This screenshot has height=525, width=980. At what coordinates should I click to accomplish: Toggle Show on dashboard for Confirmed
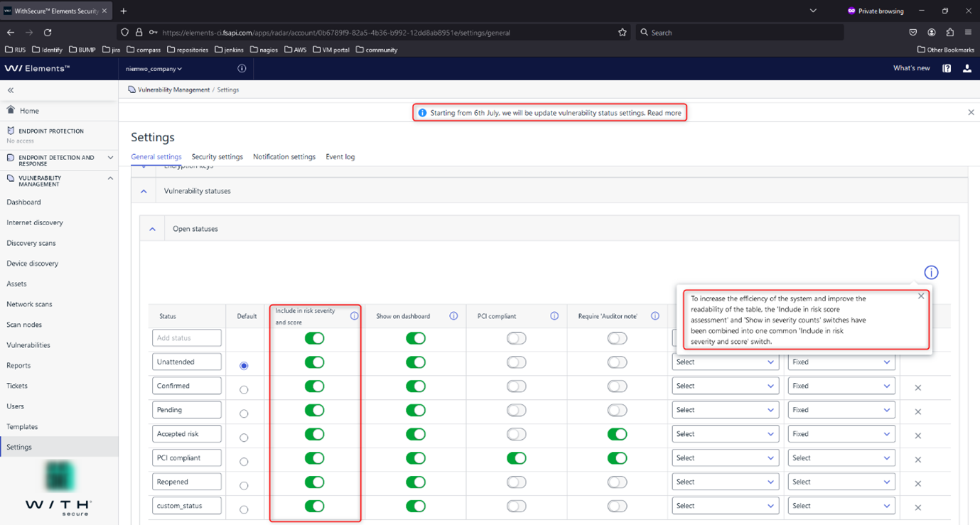tap(415, 386)
